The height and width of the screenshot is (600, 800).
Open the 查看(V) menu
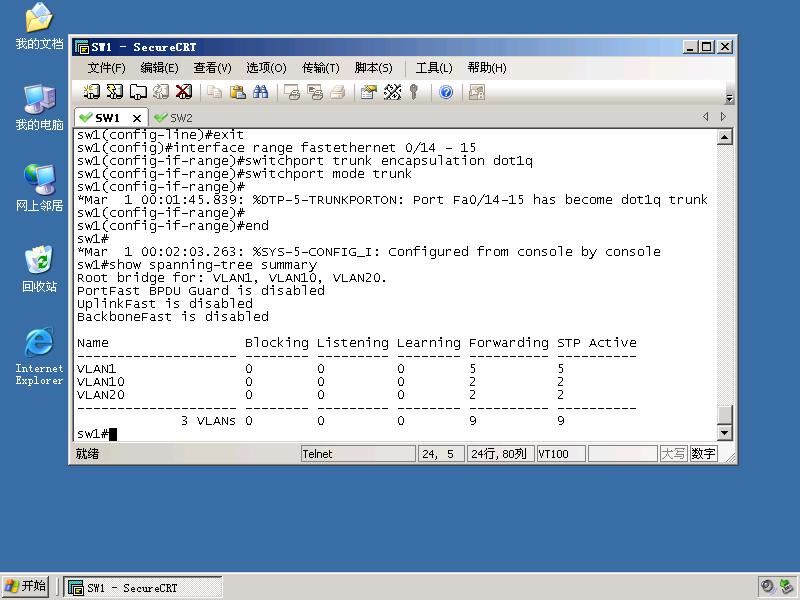(212, 68)
